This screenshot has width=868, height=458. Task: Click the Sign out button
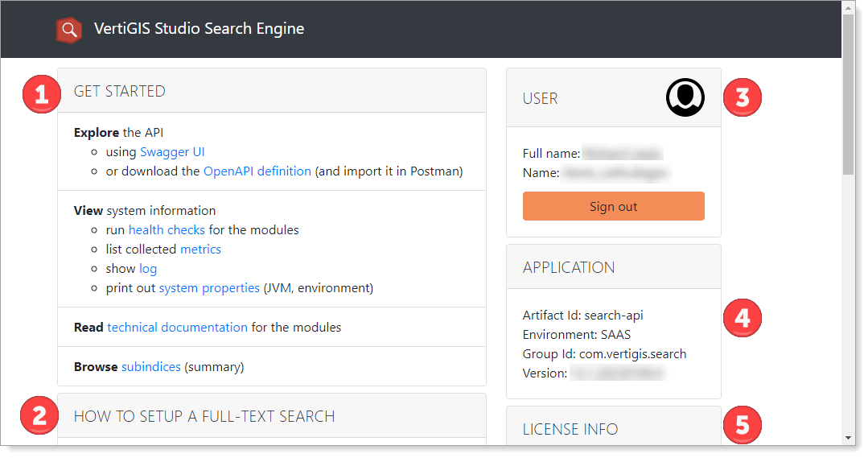click(613, 206)
